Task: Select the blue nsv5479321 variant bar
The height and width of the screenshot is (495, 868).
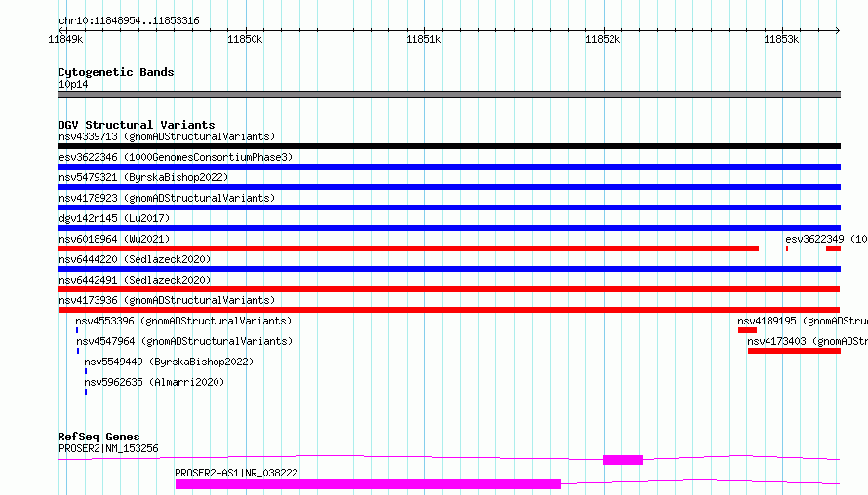Action: [449, 187]
